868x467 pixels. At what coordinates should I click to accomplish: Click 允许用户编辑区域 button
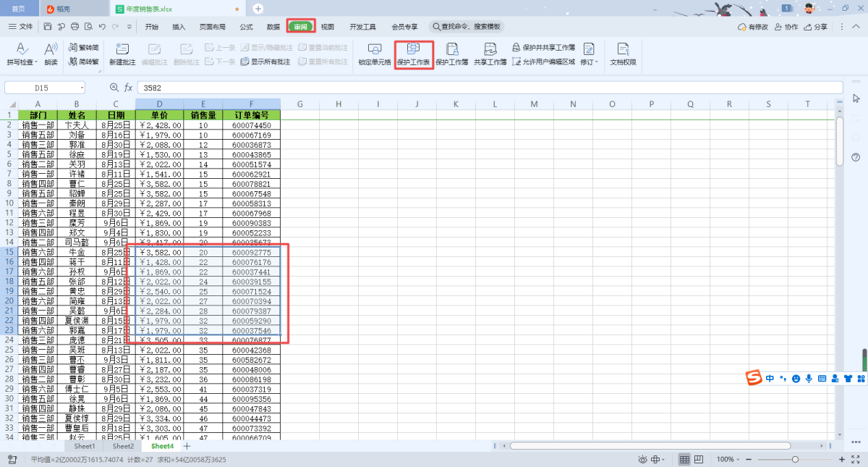543,62
